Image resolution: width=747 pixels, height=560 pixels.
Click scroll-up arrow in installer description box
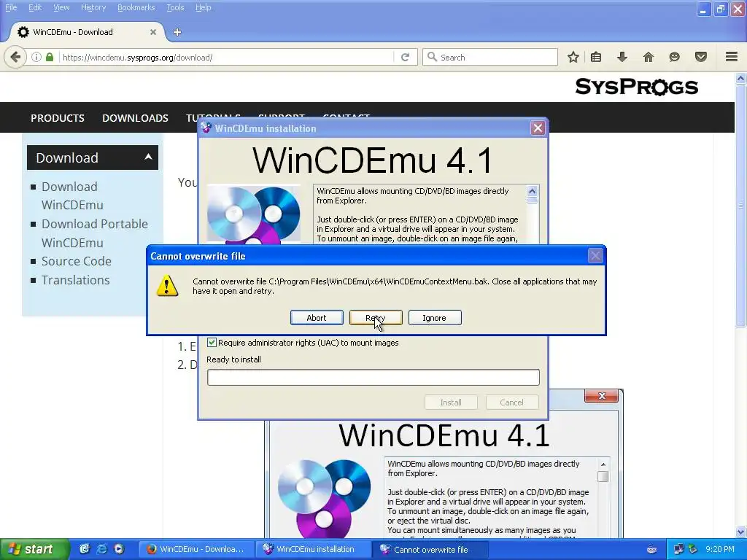(x=532, y=192)
